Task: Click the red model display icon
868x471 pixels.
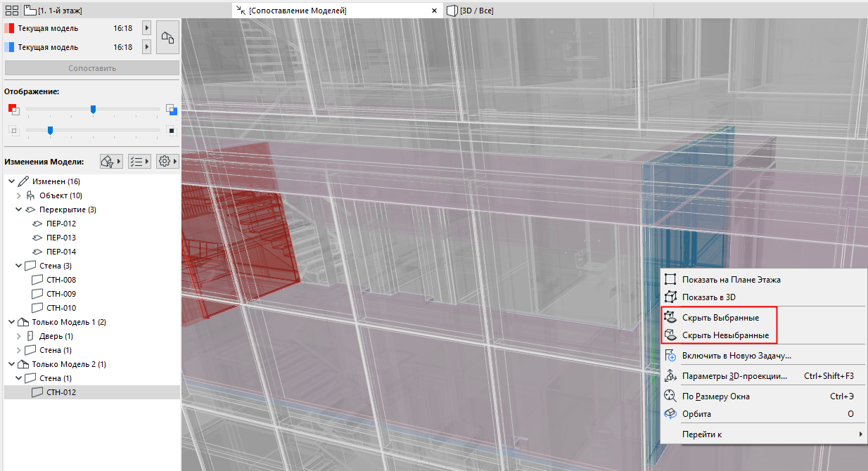Action: click(14, 108)
